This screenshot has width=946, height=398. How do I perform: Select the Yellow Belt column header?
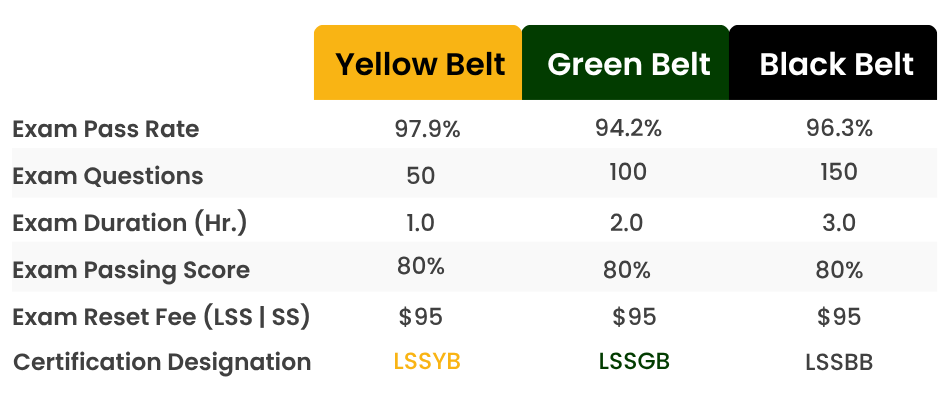(417, 63)
